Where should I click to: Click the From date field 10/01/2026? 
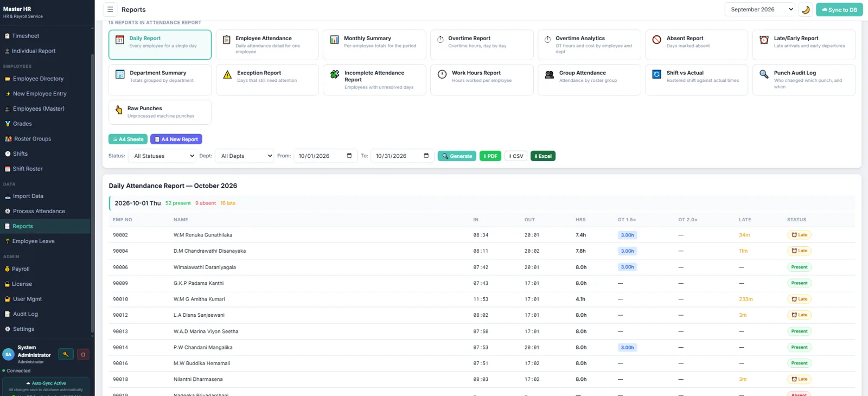click(x=325, y=156)
